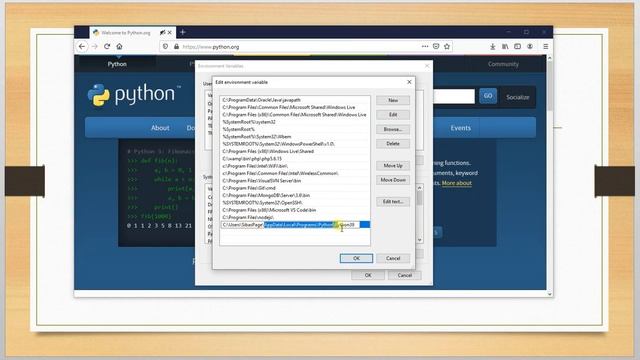The image size is (640, 360).
Task: Select the Git\cmd path entry
Action: [x=295, y=188]
